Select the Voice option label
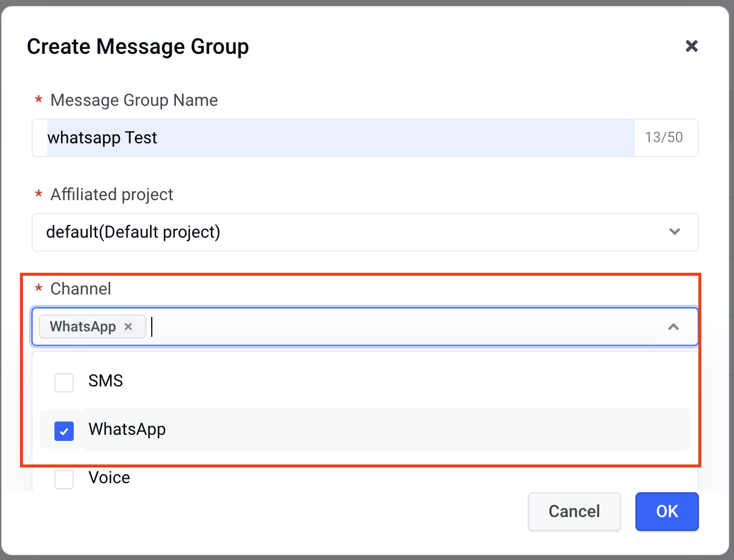 click(x=109, y=478)
